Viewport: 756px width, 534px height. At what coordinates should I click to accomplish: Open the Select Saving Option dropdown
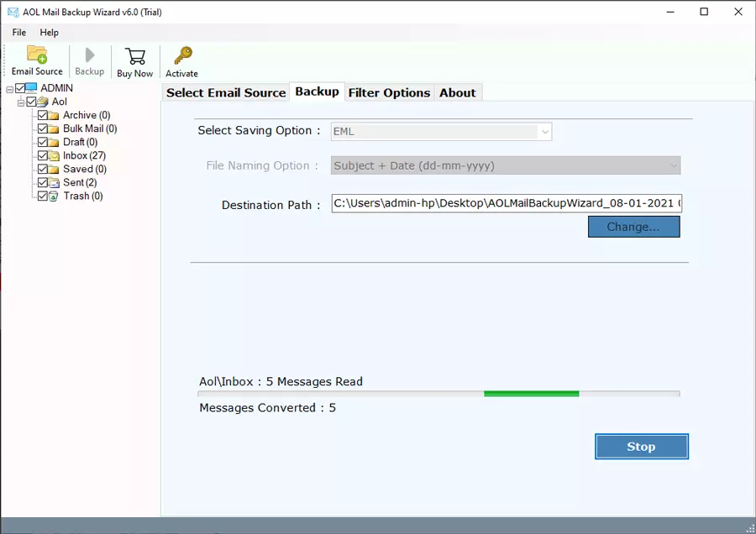441,132
